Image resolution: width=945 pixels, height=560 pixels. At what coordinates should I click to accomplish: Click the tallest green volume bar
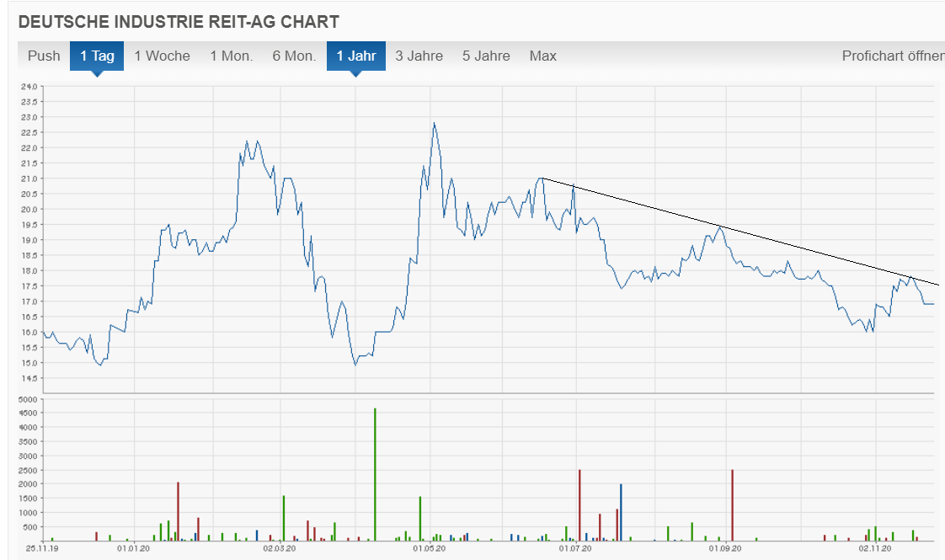375,472
